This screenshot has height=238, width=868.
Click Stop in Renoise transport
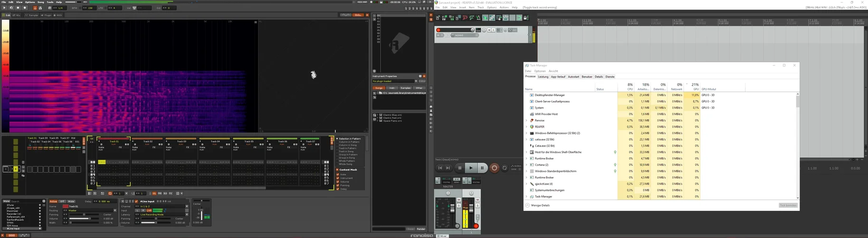pyautogui.click(x=18, y=8)
